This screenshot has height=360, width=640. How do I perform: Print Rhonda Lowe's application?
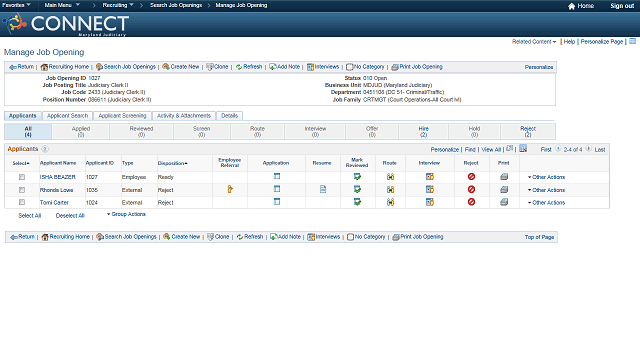[x=504, y=189]
